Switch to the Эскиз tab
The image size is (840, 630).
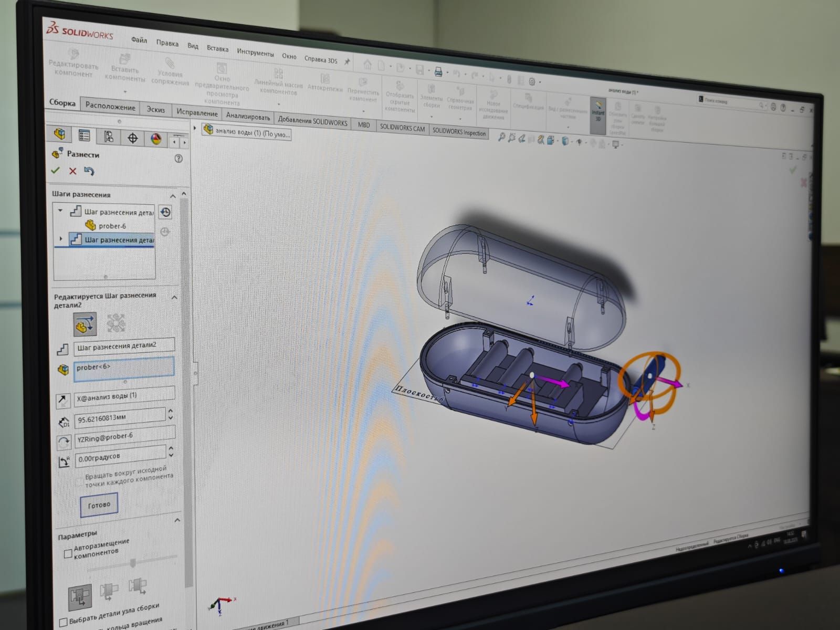(155, 109)
